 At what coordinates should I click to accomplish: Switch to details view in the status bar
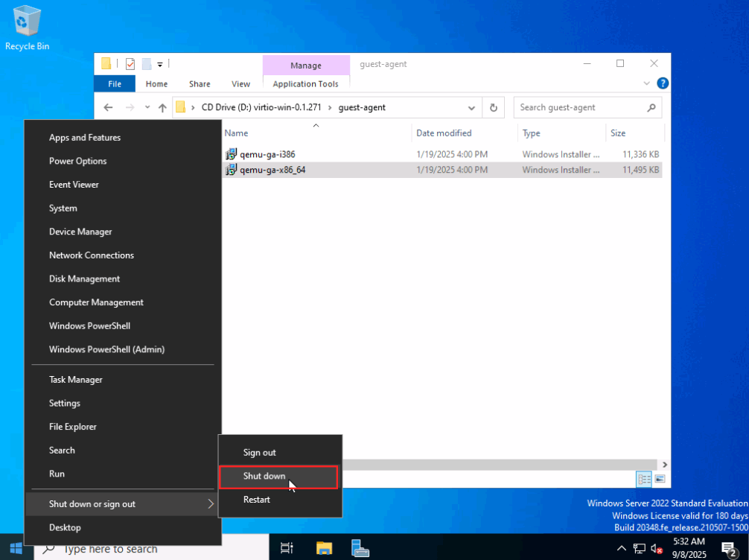pyautogui.click(x=643, y=479)
